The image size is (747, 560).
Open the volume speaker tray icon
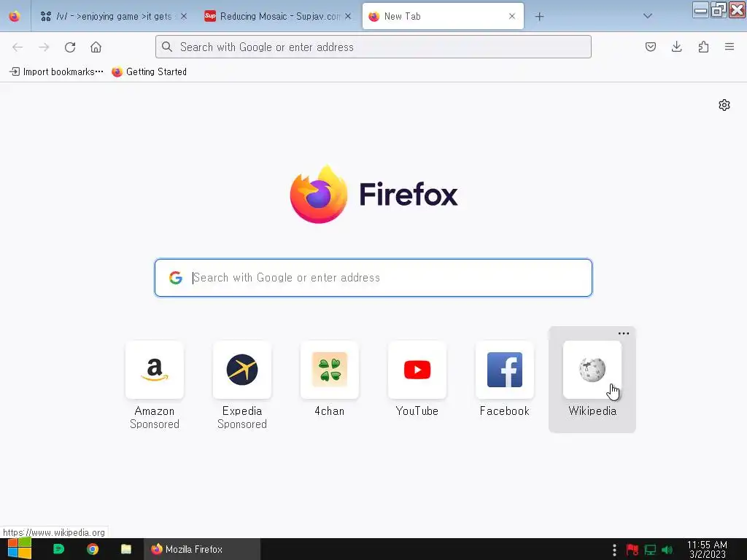coord(667,550)
